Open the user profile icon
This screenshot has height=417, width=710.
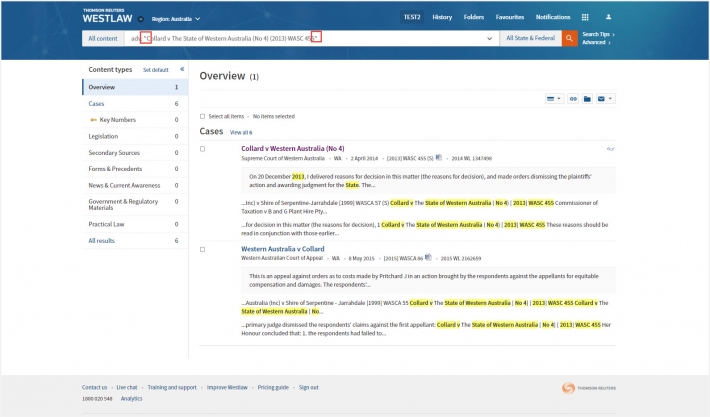(x=608, y=17)
